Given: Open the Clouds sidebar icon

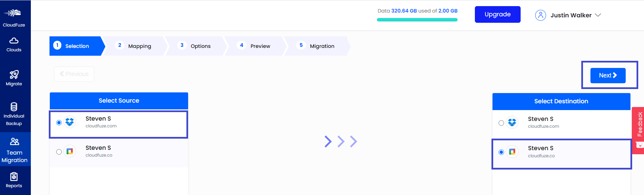Looking at the screenshot, I should point(14,41).
